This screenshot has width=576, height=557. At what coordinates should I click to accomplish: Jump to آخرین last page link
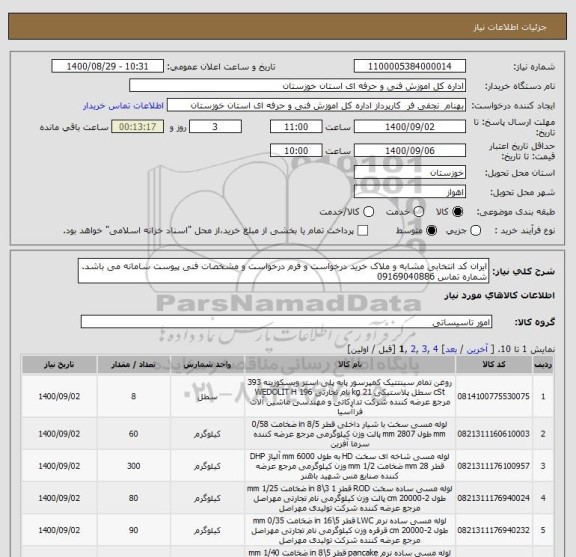(x=477, y=349)
